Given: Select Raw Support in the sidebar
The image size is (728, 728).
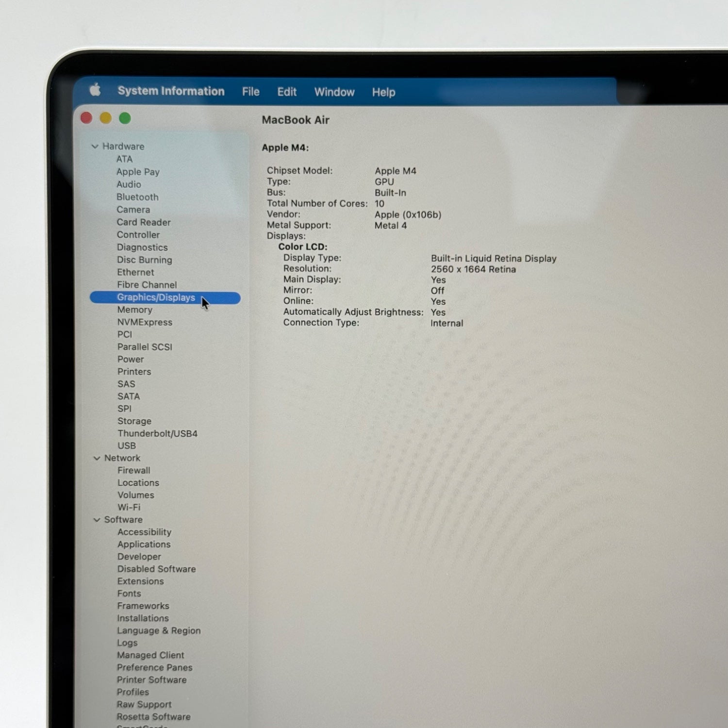Looking at the screenshot, I should [144, 704].
